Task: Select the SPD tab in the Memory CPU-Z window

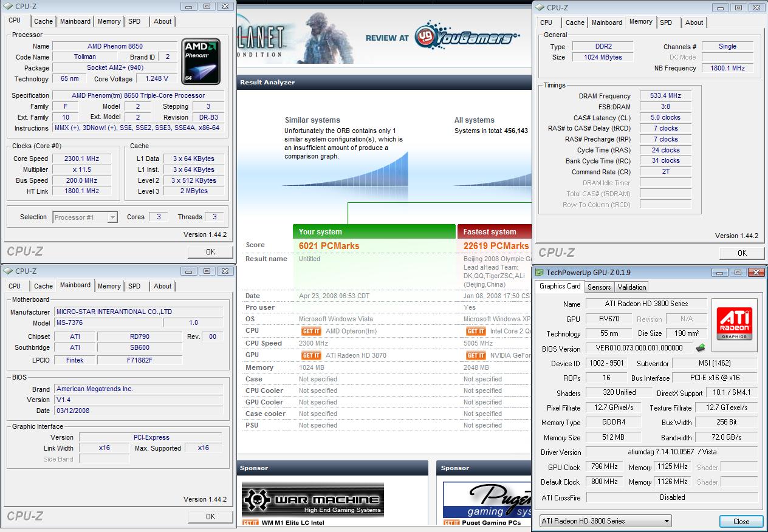Action: 667,22
